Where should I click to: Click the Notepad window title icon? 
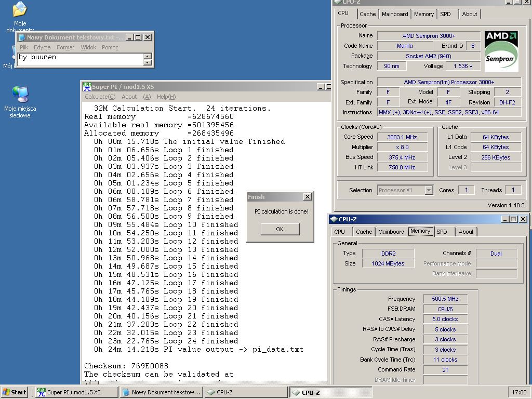point(22,37)
